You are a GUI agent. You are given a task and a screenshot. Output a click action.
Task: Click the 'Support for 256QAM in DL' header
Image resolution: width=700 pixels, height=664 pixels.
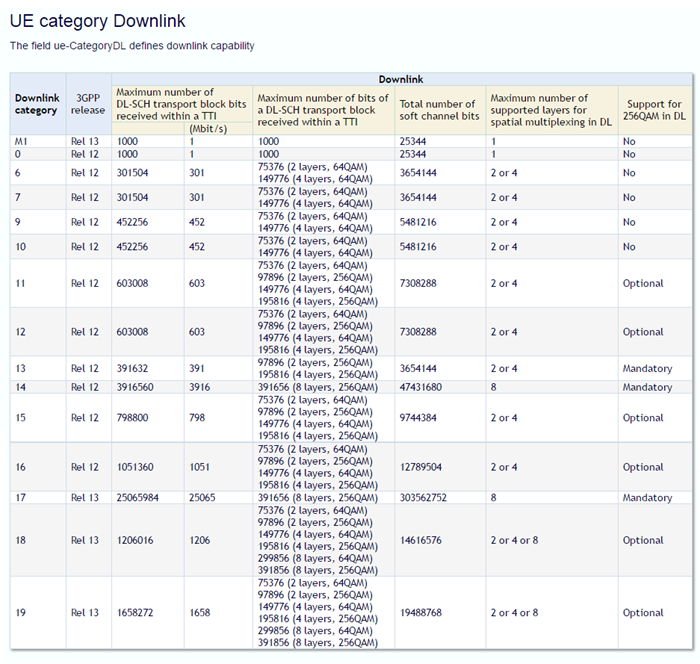pyautogui.click(x=655, y=110)
